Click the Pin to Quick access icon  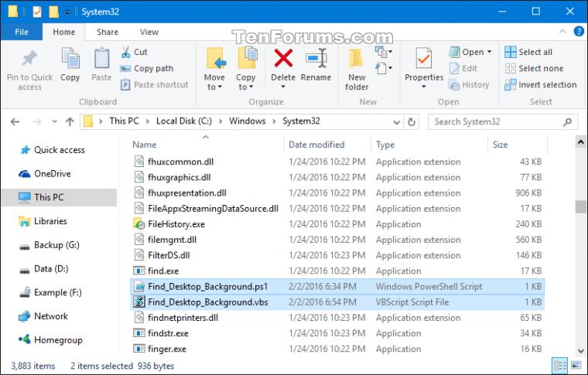click(x=29, y=58)
